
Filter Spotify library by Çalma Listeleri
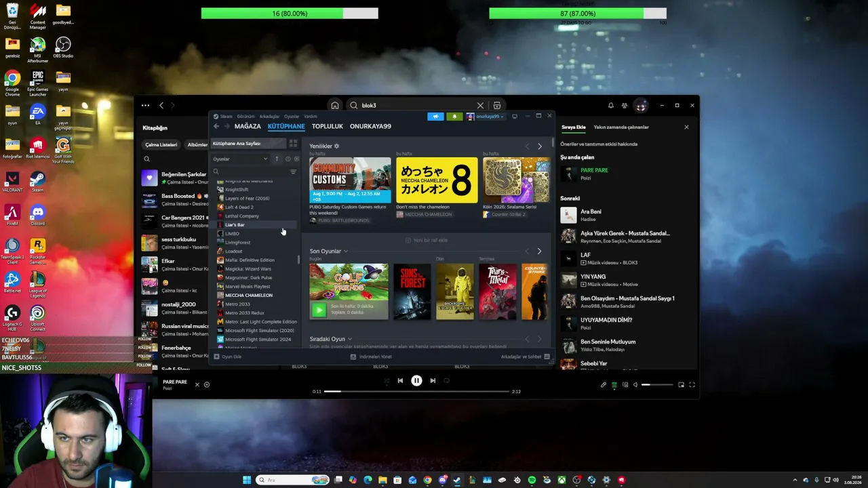(x=161, y=144)
